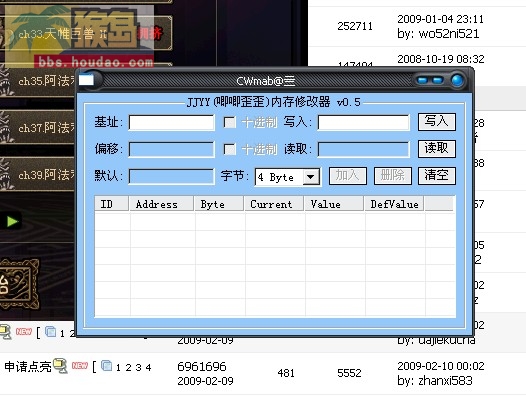Enable 十进制 checkbox next to 基址 field

tap(230, 122)
